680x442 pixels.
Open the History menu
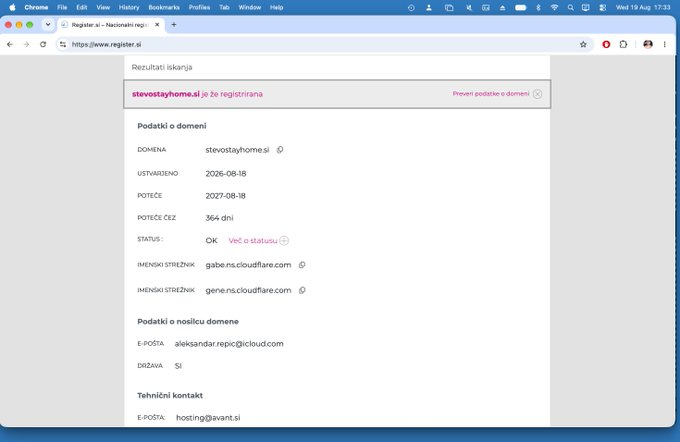pos(129,7)
